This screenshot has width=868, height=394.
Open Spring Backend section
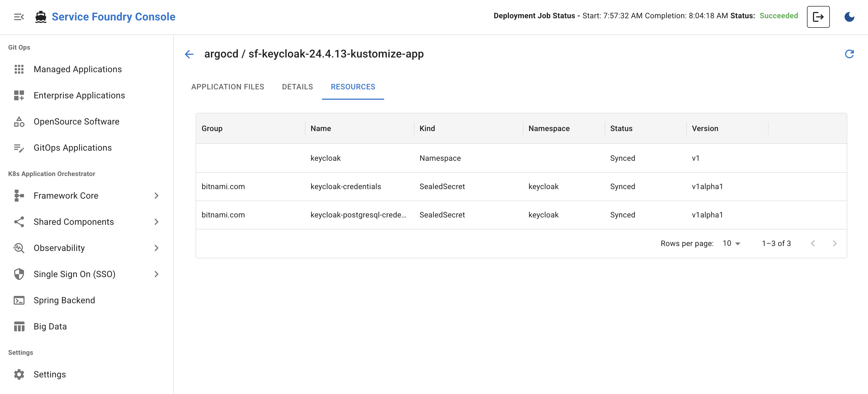[64, 300]
